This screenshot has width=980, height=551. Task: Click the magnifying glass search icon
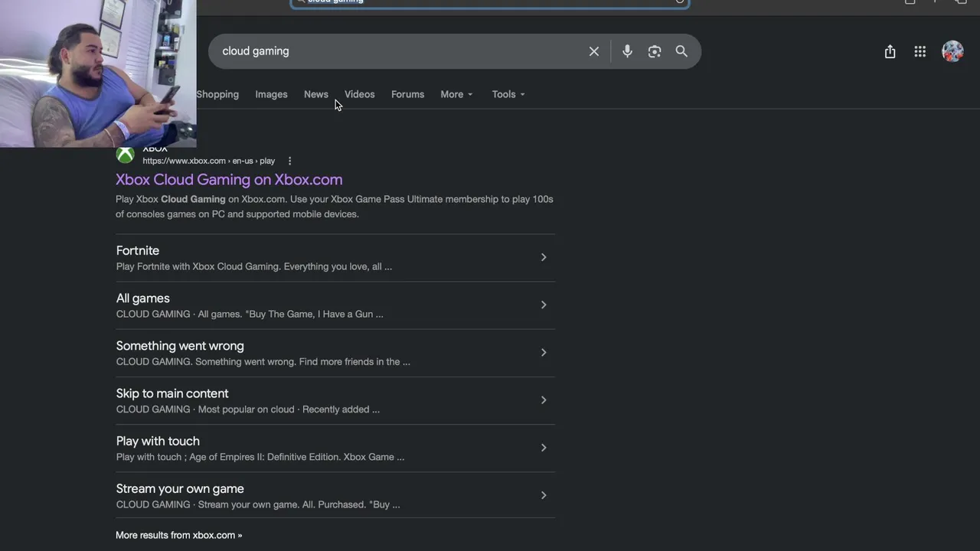point(681,51)
